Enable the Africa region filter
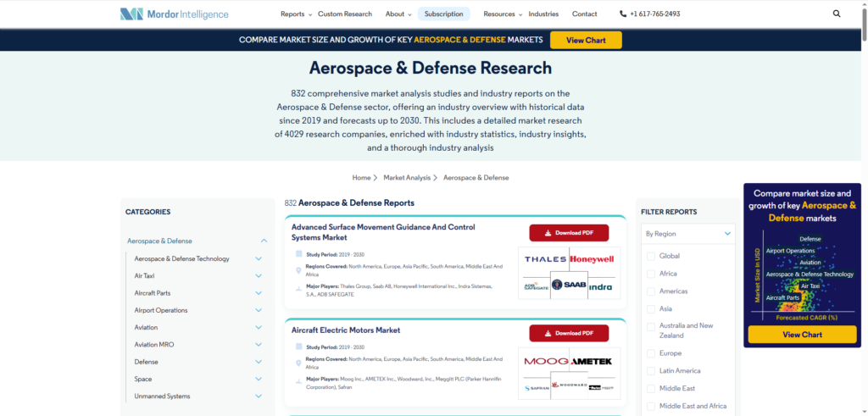The image size is (868, 416). [x=651, y=274]
